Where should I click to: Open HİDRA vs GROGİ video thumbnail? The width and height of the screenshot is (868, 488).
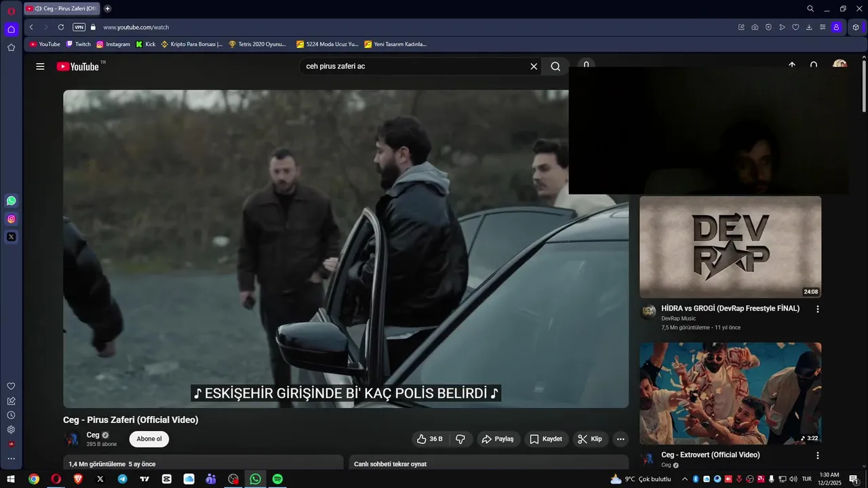[x=730, y=247]
